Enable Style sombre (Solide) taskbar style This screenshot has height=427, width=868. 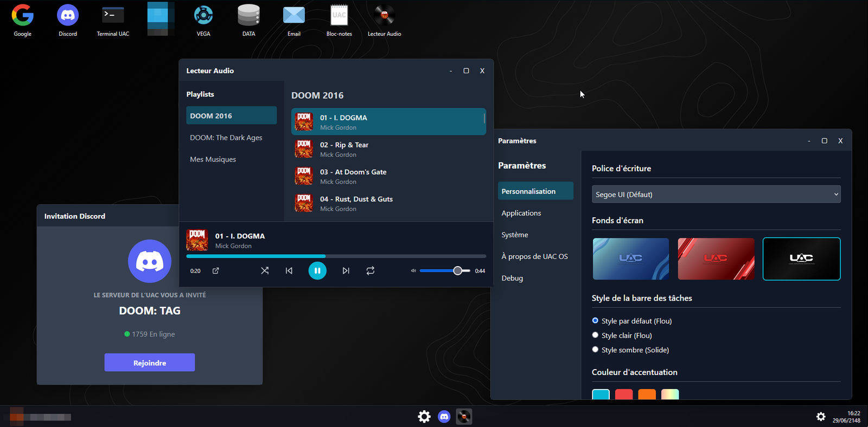point(595,350)
